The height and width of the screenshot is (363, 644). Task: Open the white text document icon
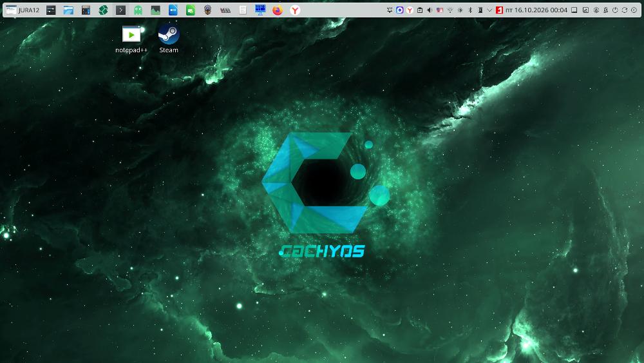pyautogui.click(x=243, y=10)
